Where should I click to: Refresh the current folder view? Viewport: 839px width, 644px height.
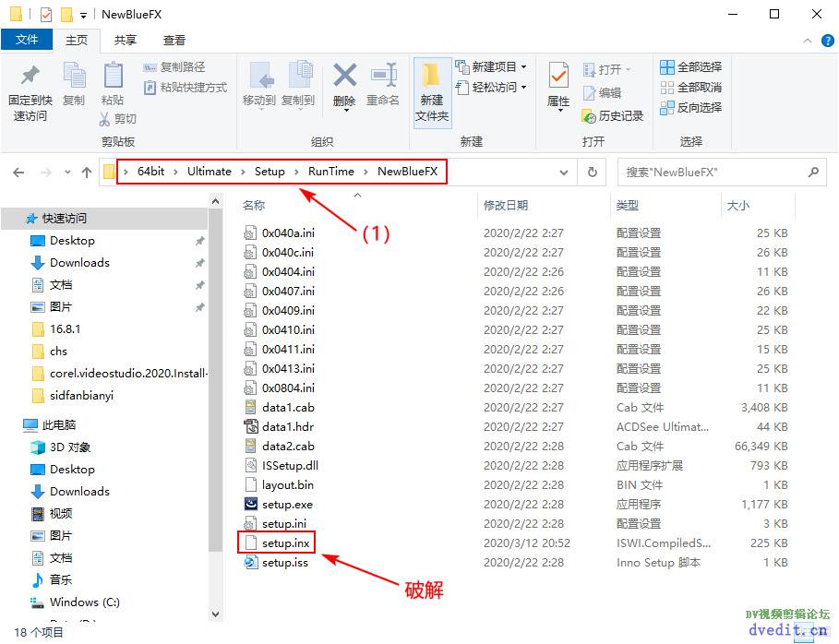point(592,173)
